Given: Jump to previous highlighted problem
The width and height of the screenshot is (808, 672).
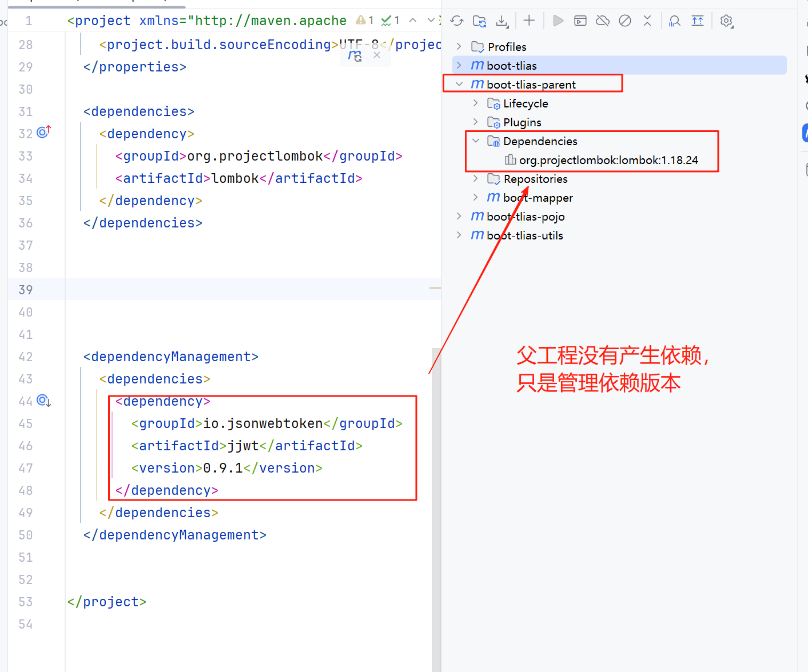Looking at the screenshot, I should point(413,21).
